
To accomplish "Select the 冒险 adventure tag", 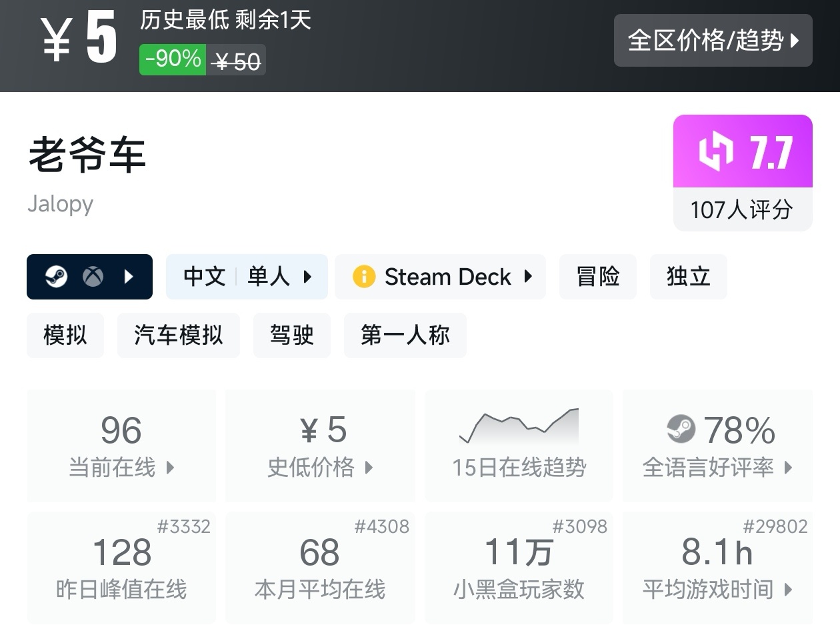I will click(598, 276).
